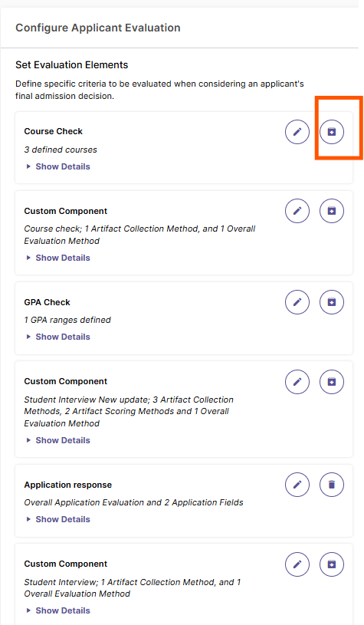Click the Application response title

pos(67,485)
